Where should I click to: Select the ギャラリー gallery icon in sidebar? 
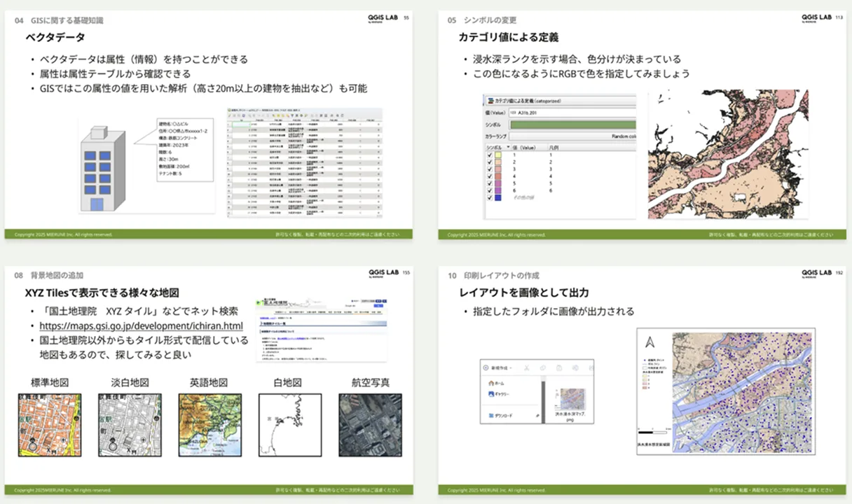click(491, 394)
